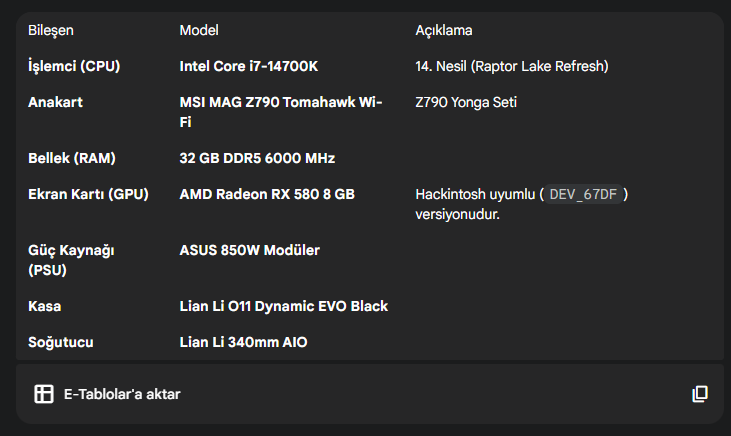Select the İşlemci (CPU) row label
Viewport: 731px width, 436px height.
point(74,66)
